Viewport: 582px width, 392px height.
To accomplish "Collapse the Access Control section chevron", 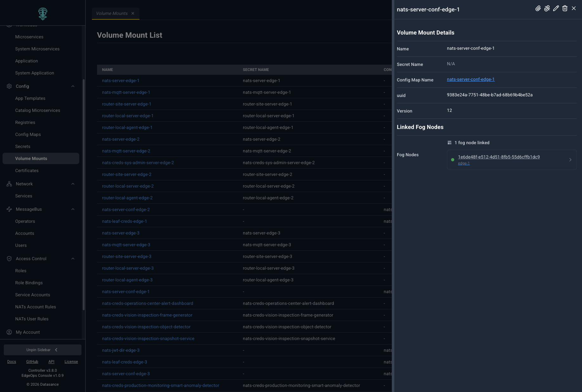I will (x=73, y=259).
